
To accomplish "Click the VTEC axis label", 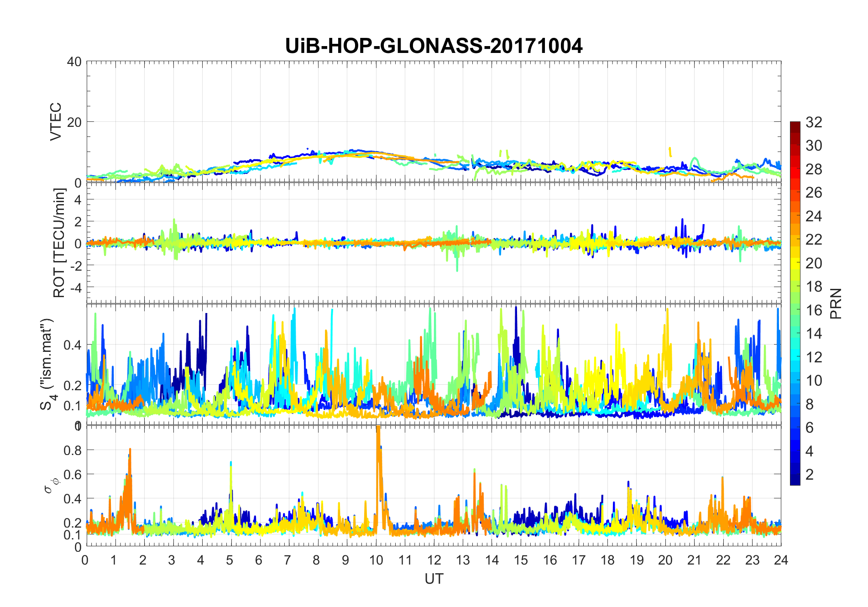I will [x=56, y=121].
